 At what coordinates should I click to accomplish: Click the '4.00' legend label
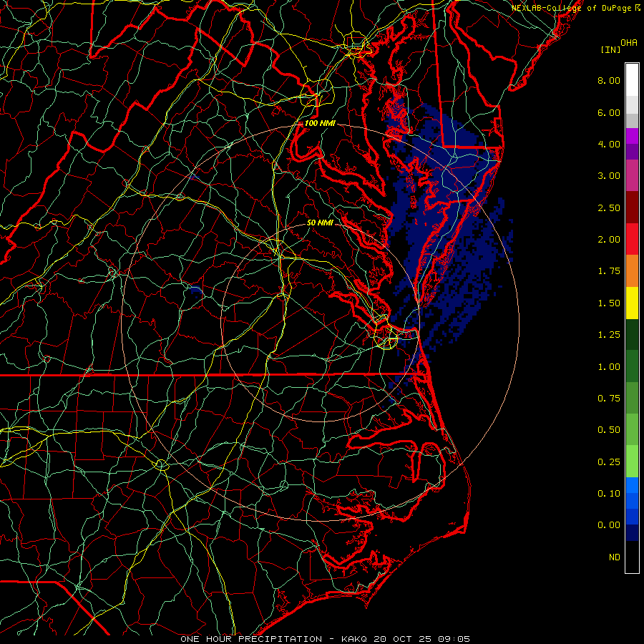[x=609, y=144]
